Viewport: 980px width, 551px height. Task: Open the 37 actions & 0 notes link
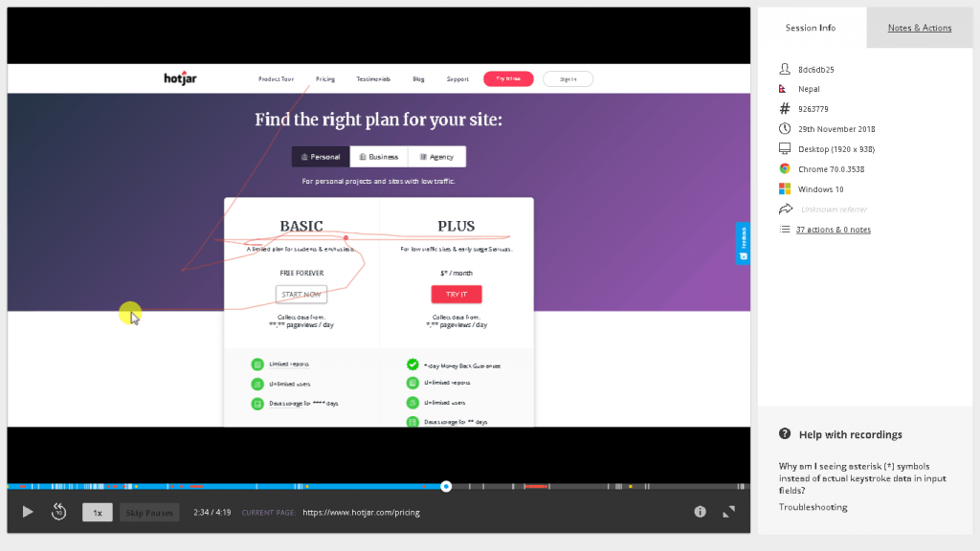[834, 230]
